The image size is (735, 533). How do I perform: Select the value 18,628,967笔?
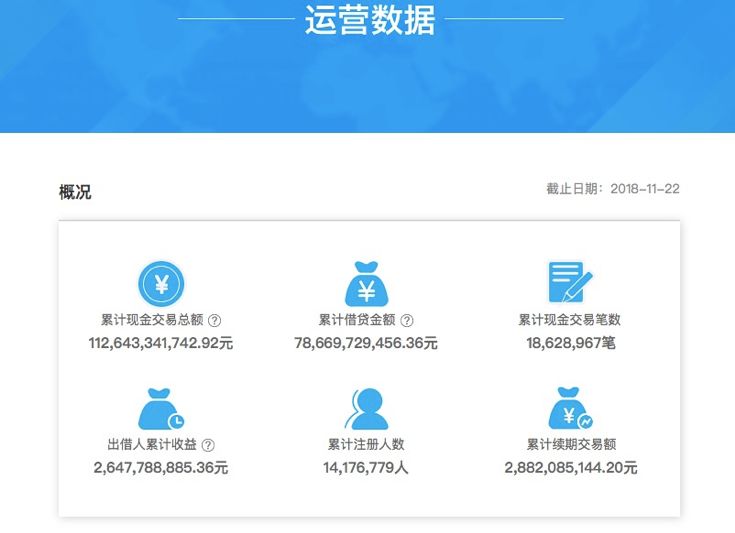pos(570,343)
